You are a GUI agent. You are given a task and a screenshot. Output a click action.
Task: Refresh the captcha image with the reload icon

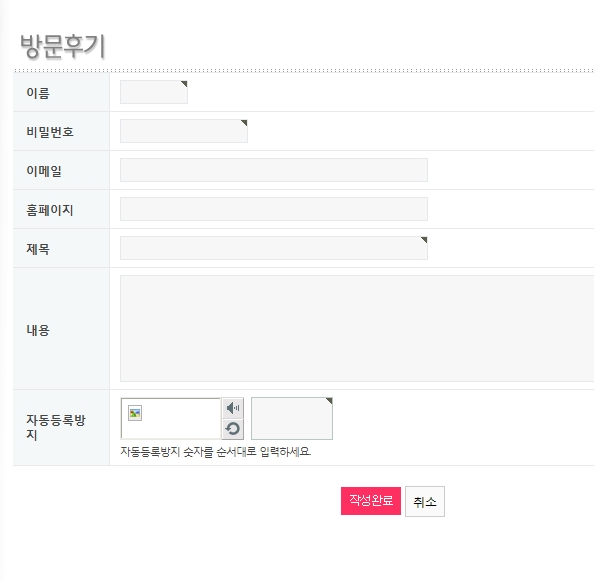point(232,429)
